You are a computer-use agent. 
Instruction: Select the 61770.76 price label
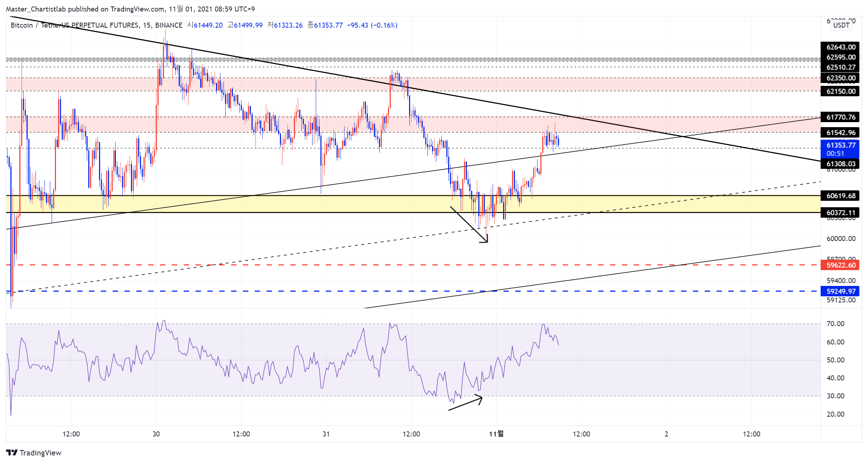point(840,117)
